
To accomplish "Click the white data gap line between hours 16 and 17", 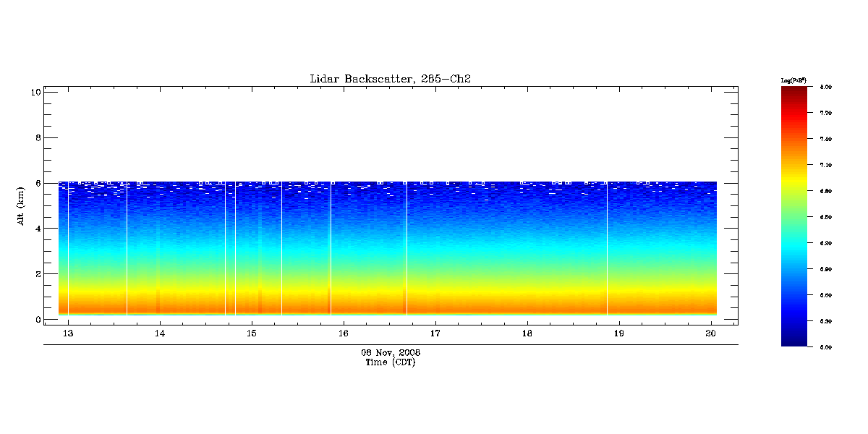I will coord(407,248).
